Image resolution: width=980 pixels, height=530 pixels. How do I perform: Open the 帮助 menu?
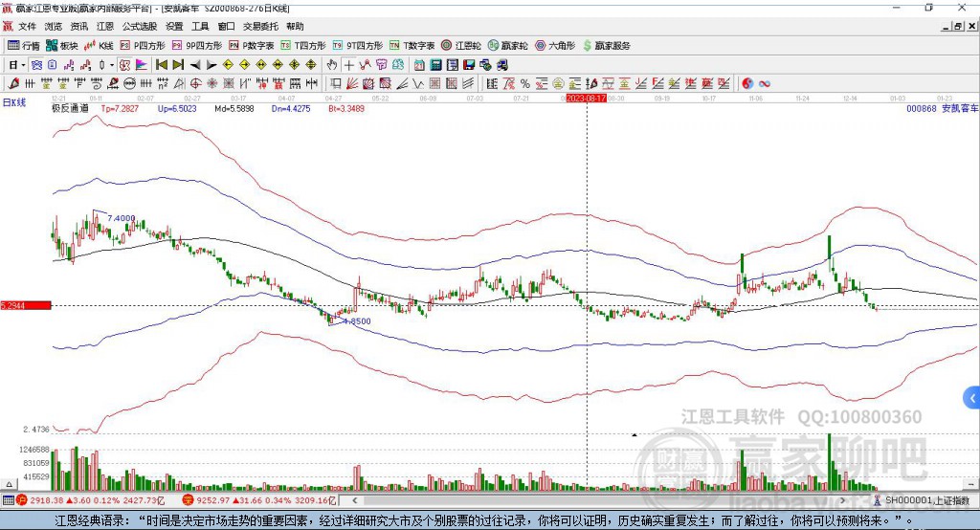tap(295, 26)
